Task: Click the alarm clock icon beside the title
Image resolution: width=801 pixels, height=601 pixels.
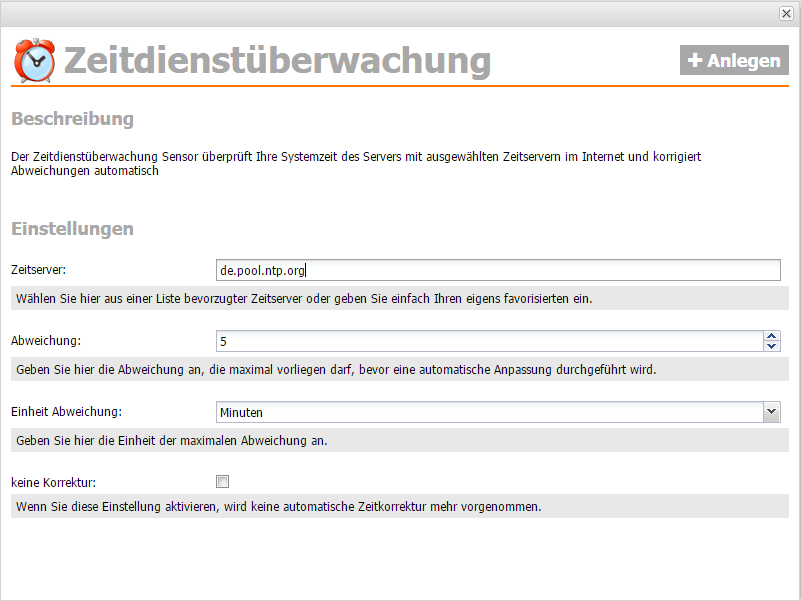Action: tap(35, 60)
